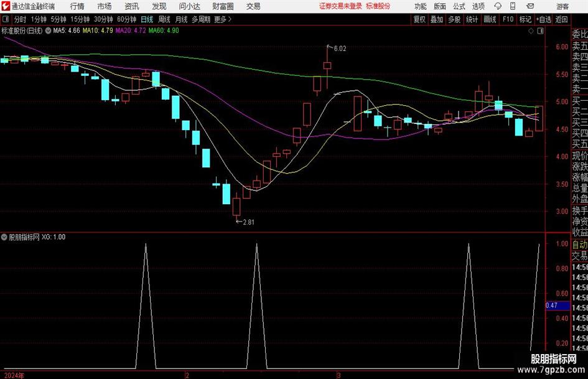The image size is (588, 379).
Task: Open the mobile phone icon in title bar
Action: [x=513, y=6]
